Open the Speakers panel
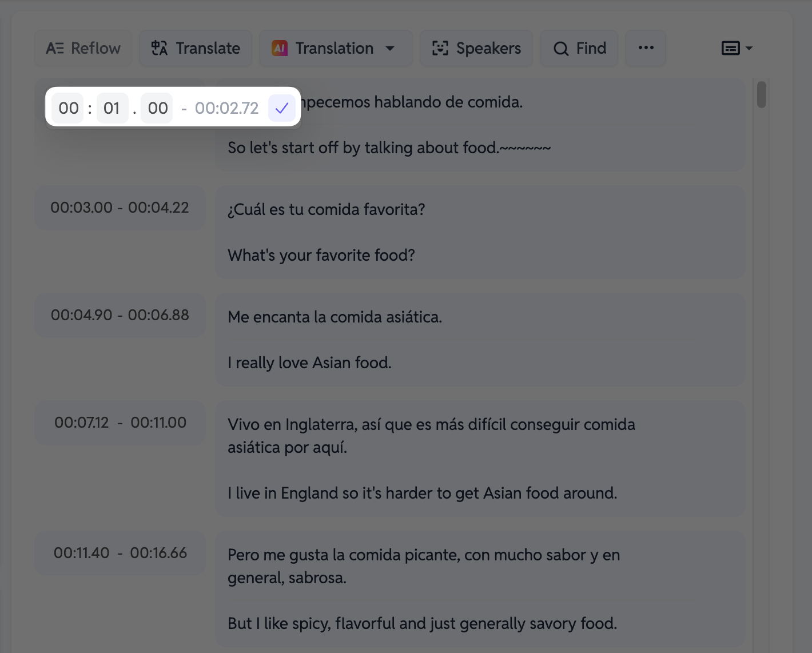 click(476, 49)
